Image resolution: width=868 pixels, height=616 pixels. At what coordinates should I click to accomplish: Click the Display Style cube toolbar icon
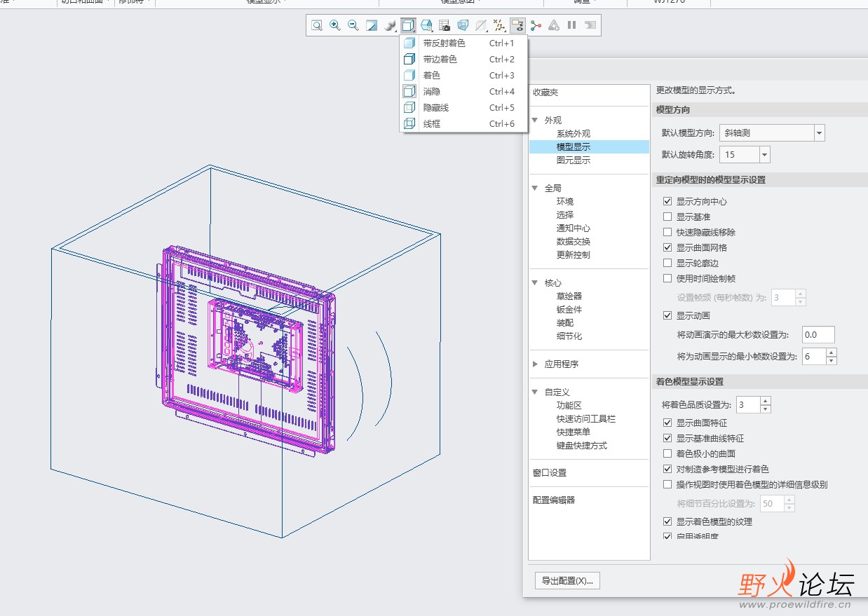pos(408,26)
